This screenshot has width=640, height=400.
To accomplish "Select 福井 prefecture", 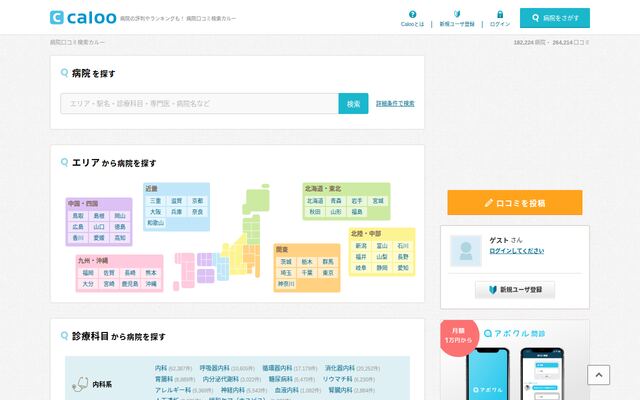I will 361,257.
